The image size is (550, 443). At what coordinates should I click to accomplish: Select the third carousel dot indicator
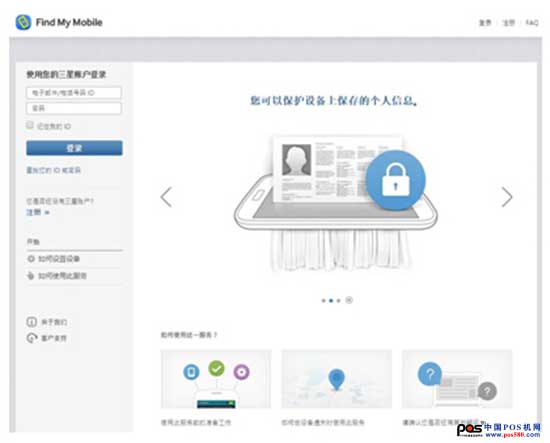[338, 301]
